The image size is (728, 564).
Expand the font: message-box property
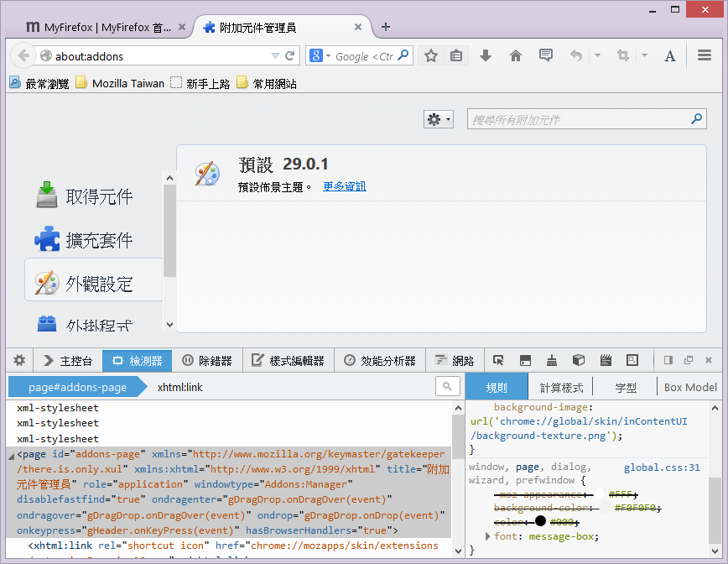488,536
